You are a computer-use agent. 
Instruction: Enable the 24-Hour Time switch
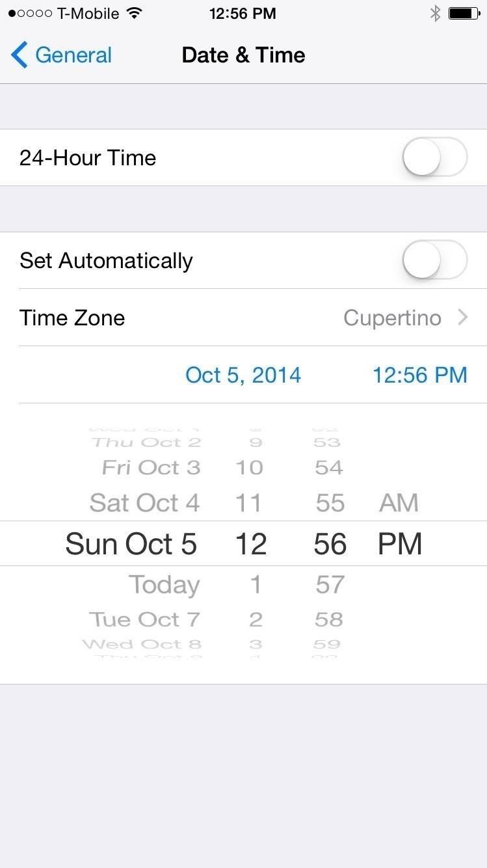click(x=434, y=157)
